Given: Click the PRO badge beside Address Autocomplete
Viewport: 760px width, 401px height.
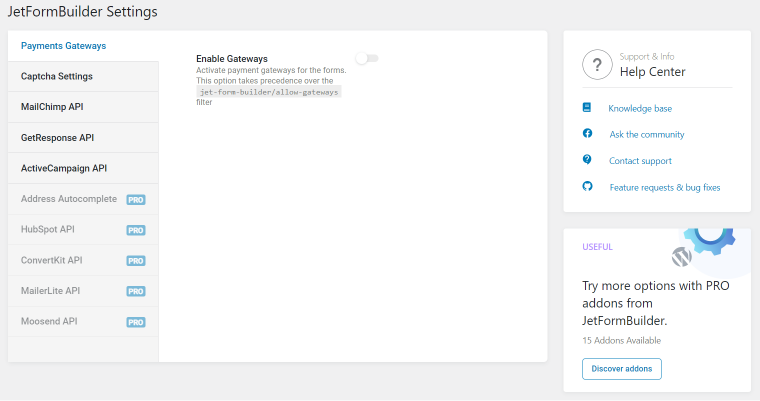Looking at the screenshot, I should pyautogui.click(x=136, y=200).
